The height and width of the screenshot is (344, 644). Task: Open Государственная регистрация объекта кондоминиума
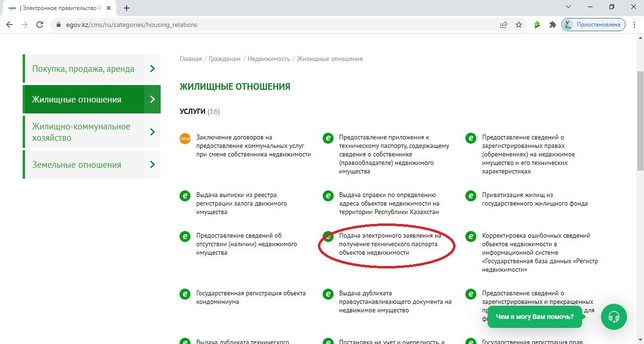[251, 298]
